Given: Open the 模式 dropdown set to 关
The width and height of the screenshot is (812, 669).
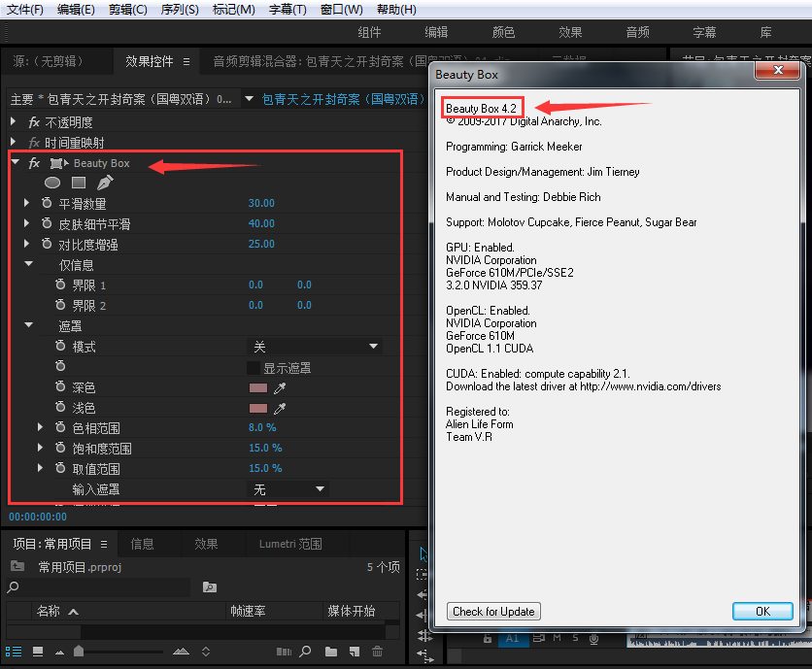Looking at the screenshot, I should pos(316,346).
